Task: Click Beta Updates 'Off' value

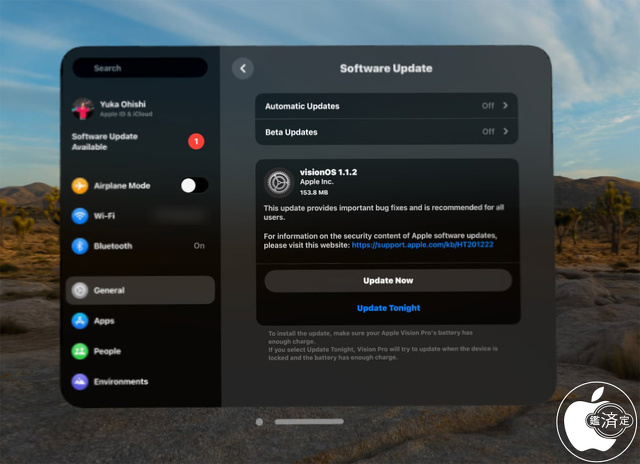Action: coord(488,132)
